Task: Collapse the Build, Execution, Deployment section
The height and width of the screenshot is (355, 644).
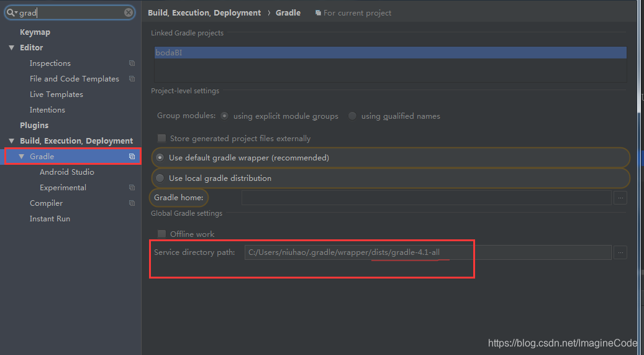Action: point(12,141)
